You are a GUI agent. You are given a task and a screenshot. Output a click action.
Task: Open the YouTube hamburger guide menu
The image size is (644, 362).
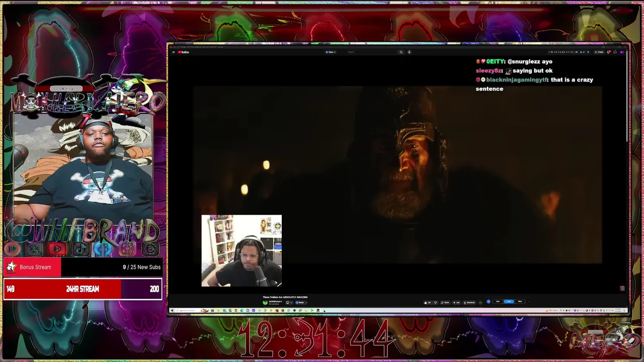point(173,52)
